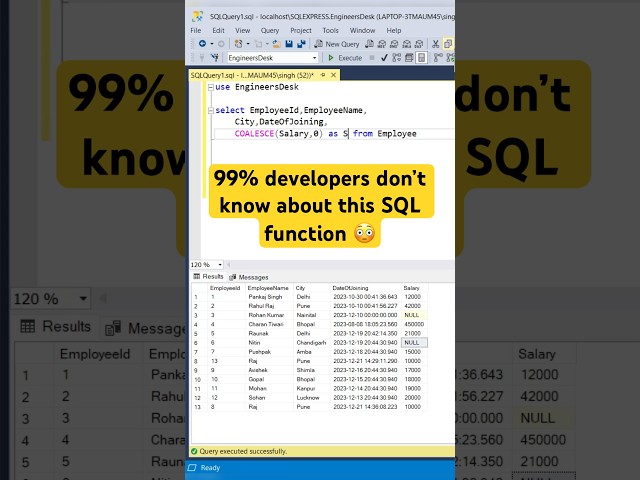Click the Execute button
This screenshot has width=640, height=480.
click(x=345, y=58)
